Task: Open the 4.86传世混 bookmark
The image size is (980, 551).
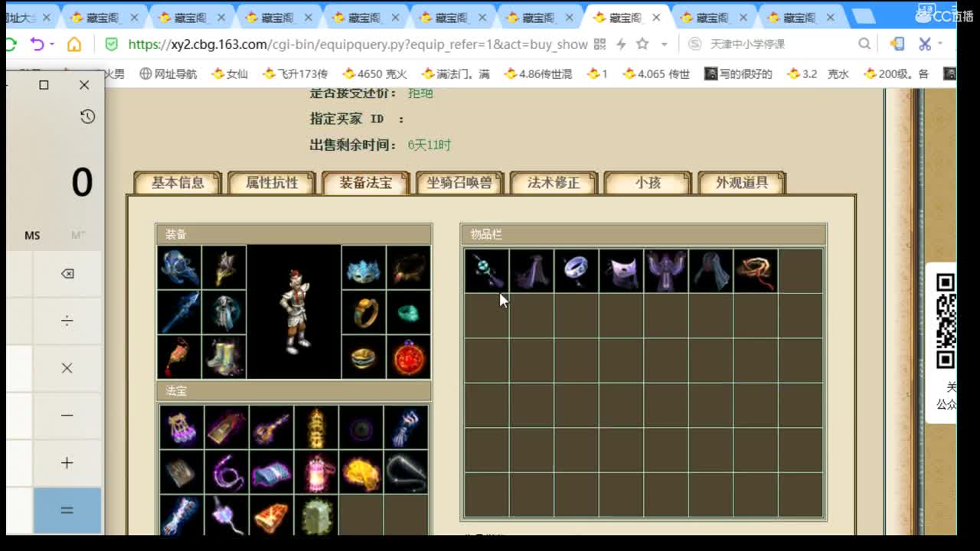Action: coord(538,74)
